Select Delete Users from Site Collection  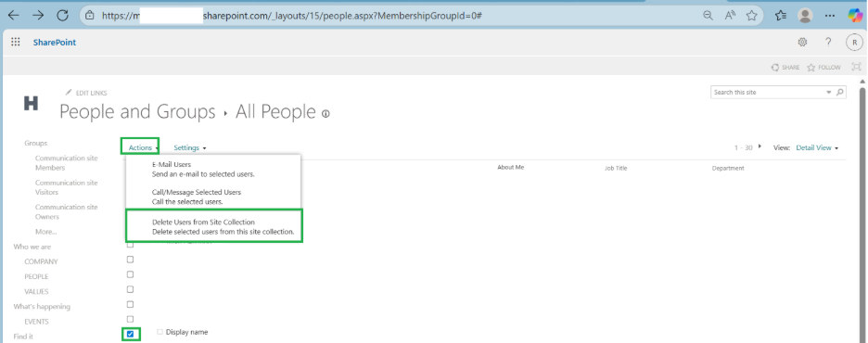click(x=214, y=226)
